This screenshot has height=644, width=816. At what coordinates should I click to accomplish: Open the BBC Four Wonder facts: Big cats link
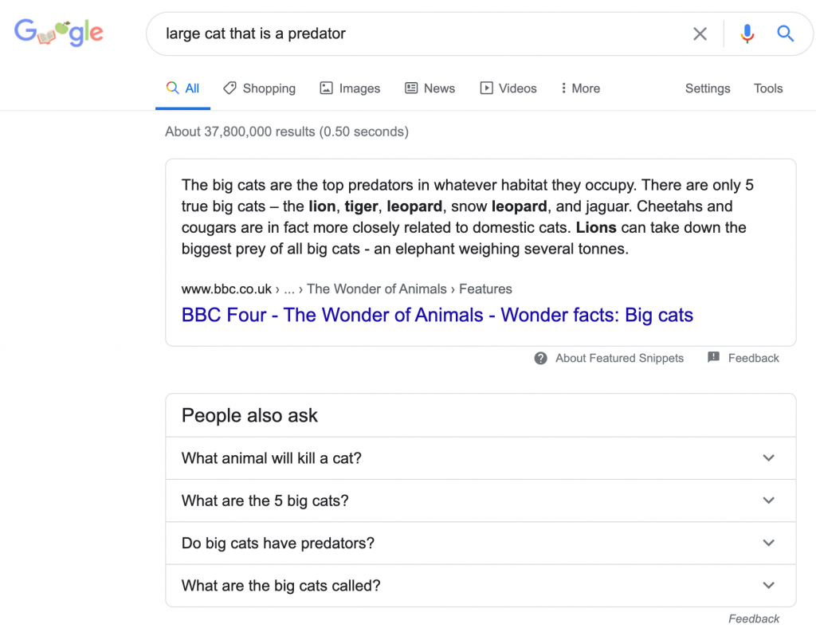pos(437,315)
